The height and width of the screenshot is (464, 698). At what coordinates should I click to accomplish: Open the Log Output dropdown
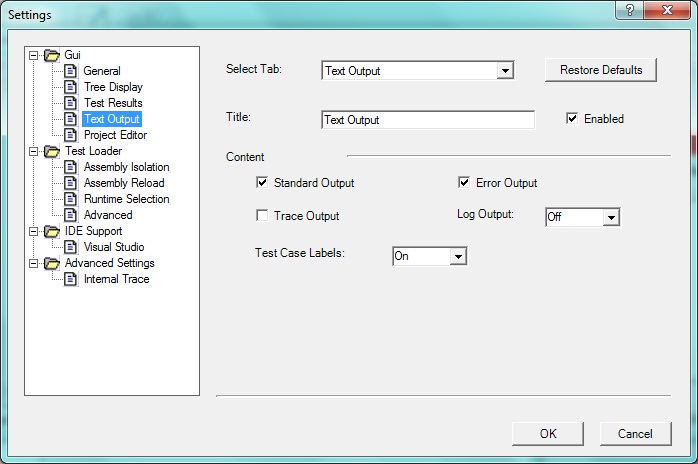[x=611, y=217]
